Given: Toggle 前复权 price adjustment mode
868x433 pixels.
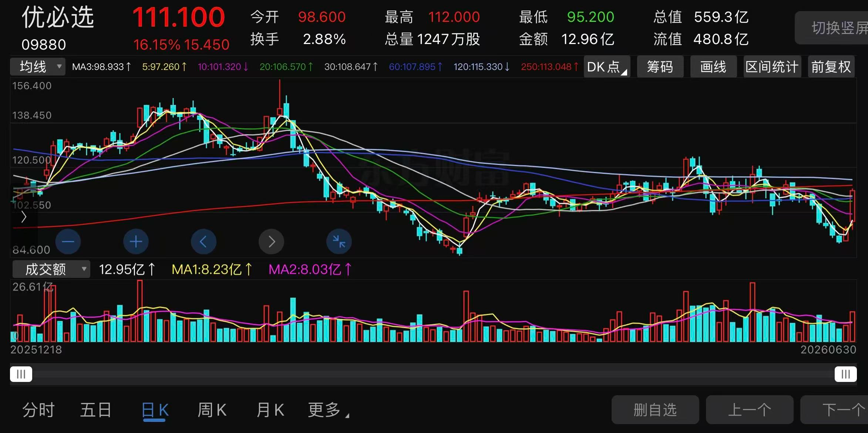Looking at the screenshot, I should coord(831,67).
